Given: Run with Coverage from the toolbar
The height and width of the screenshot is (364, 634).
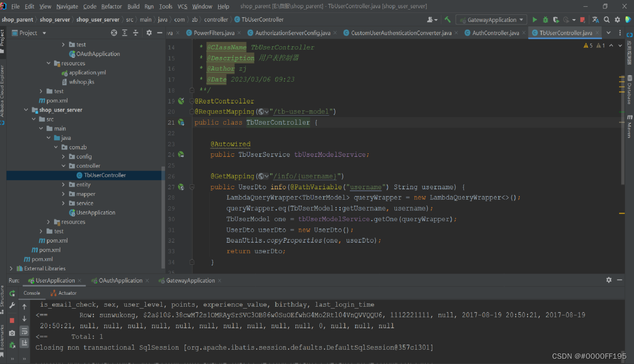Looking at the screenshot, I should [556, 20].
